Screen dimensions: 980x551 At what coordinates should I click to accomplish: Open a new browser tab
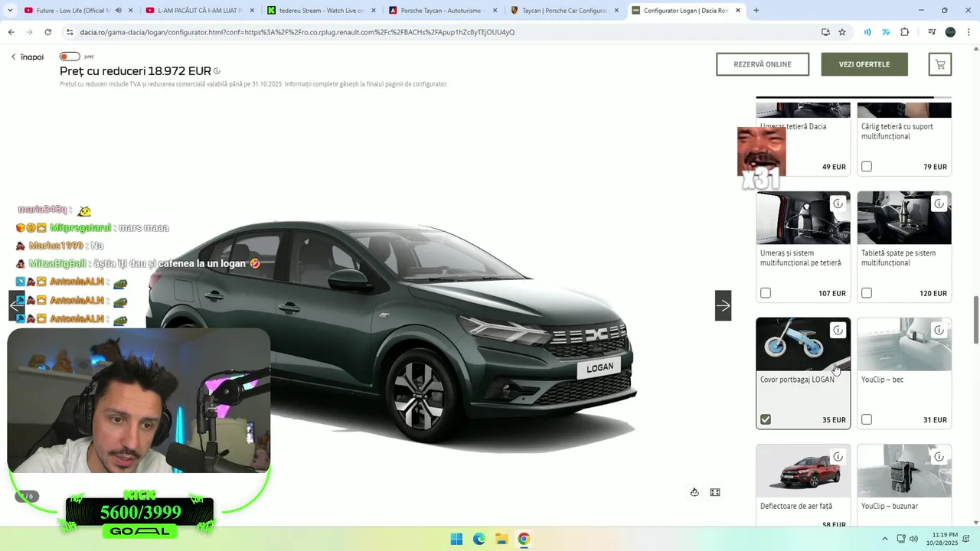tap(756, 11)
